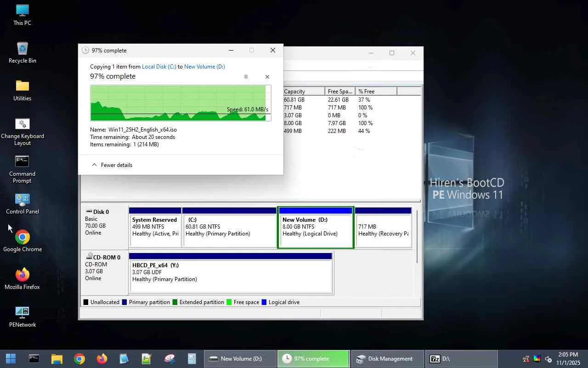Image resolution: width=588 pixels, height=368 pixels.
Task: Launch Google Chrome from the desktop
Action: (x=22, y=241)
